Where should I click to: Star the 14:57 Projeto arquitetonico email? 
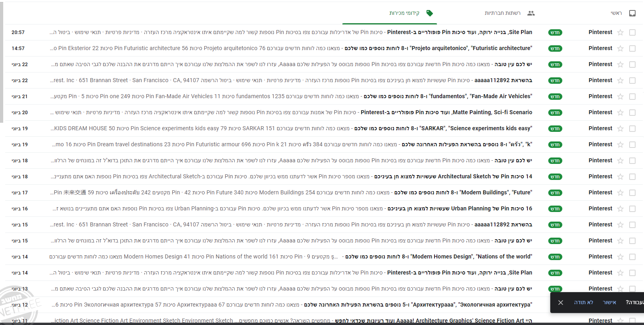pyautogui.click(x=620, y=48)
